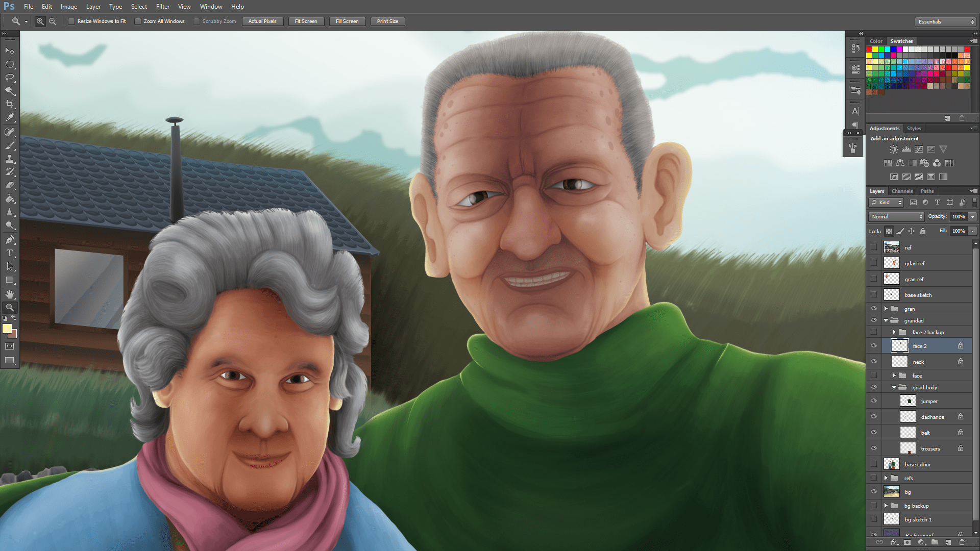
Task: Switch to the Channels tab
Action: (902, 191)
